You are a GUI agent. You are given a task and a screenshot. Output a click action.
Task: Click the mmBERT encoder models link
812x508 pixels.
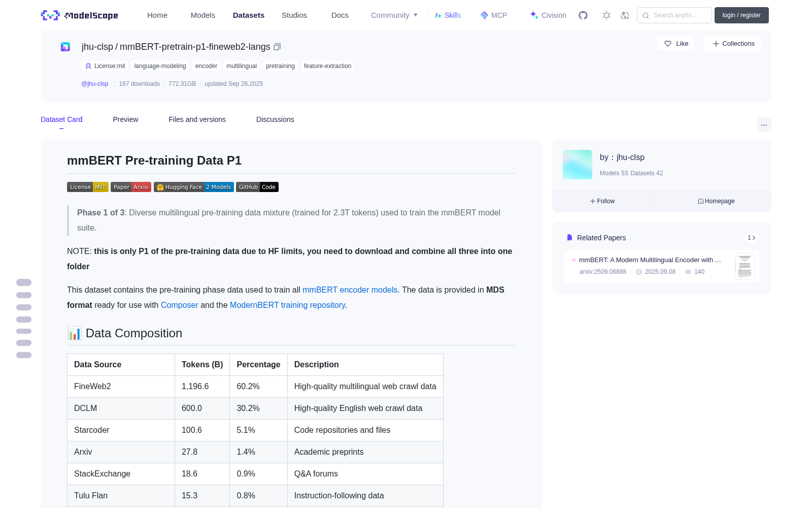pyautogui.click(x=350, y=290)
